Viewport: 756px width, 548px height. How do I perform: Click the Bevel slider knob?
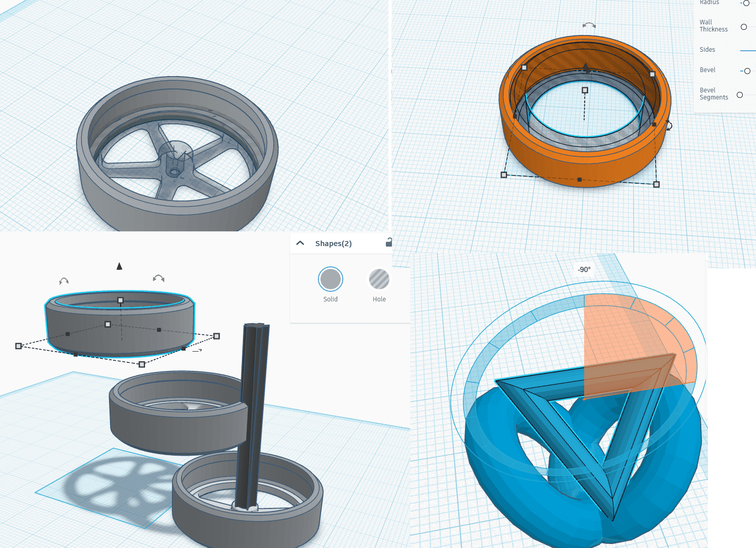(x=747, y=71)
